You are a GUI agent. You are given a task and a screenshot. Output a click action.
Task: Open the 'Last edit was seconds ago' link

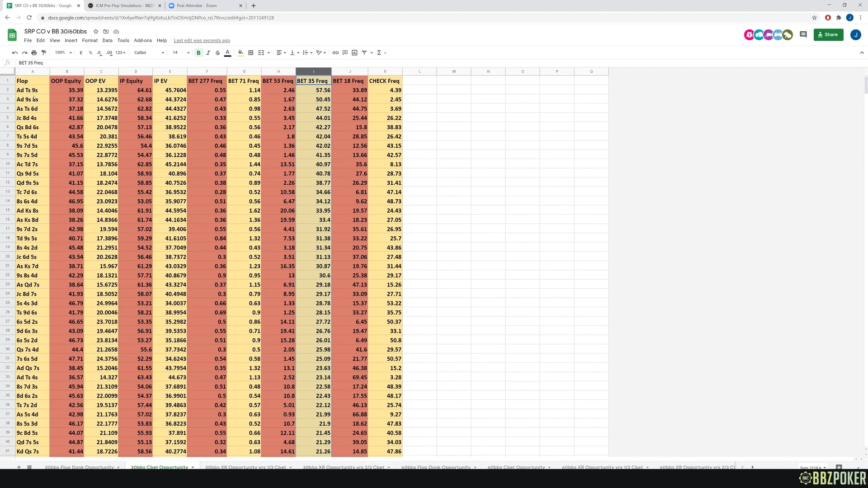point(202,40)
